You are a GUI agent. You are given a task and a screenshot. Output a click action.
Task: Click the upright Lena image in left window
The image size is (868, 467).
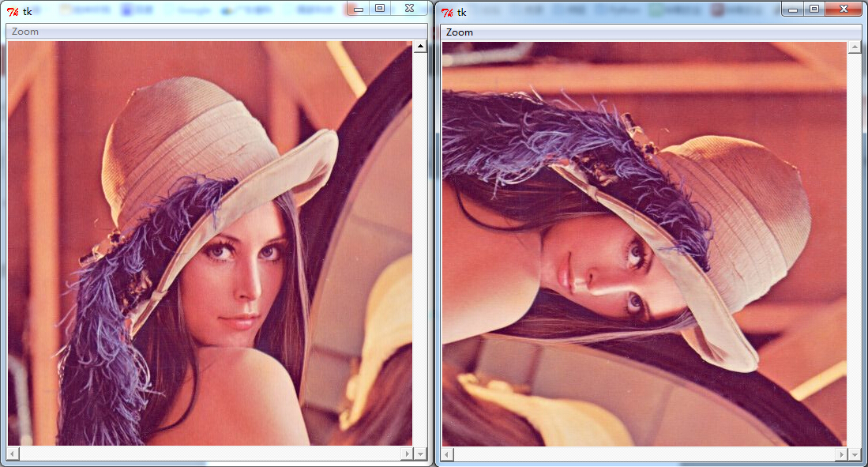point(210,243)
